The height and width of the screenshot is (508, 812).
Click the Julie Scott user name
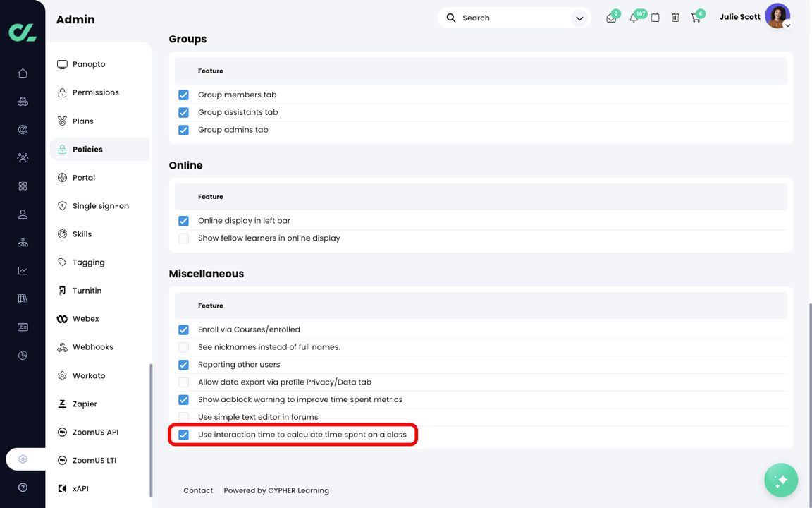coord(739,17)
